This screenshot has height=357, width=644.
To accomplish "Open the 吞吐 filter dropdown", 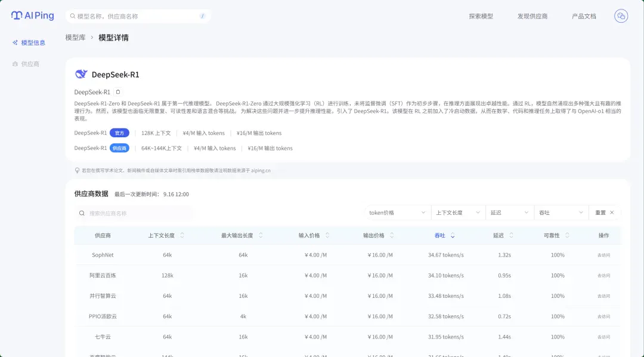I will 561,213.
